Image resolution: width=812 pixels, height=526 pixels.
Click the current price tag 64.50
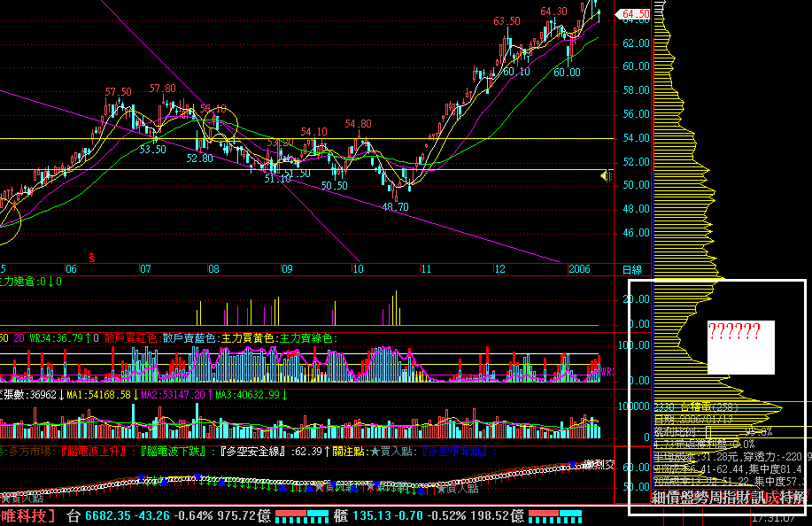pos(635,14)
